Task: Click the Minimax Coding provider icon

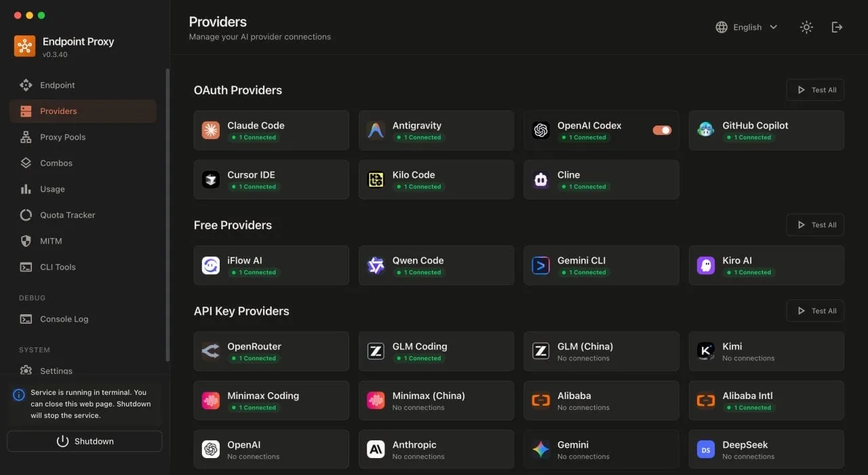Action: tap(211, 400)
